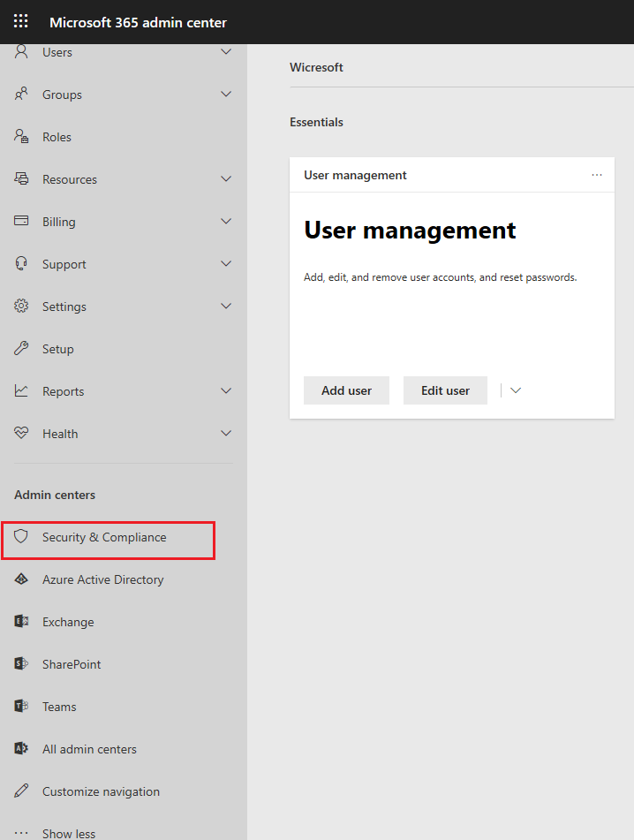
Task: Click the Customize navigation pencil icon
Action: tap(21, 791)
